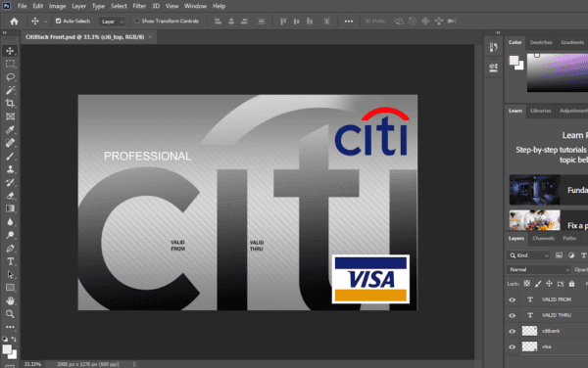Click the align top edges icon
588x368 pixels.
[283, 22]
